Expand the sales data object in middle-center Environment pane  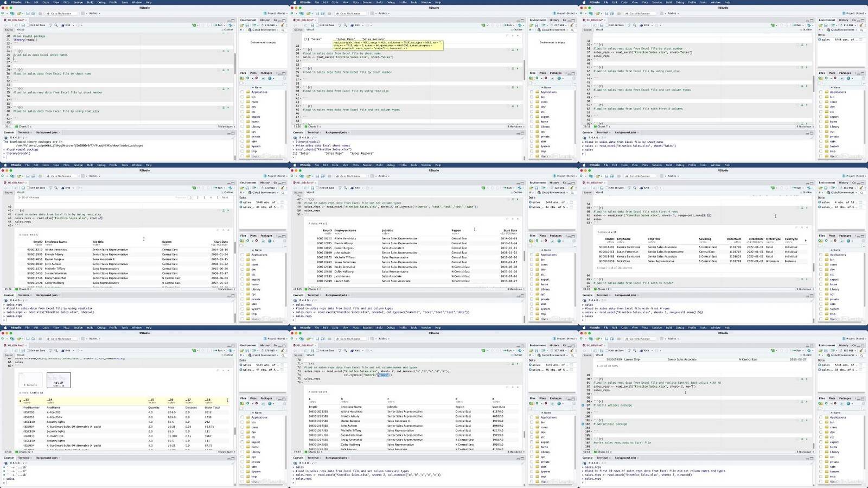pos(530,202)
